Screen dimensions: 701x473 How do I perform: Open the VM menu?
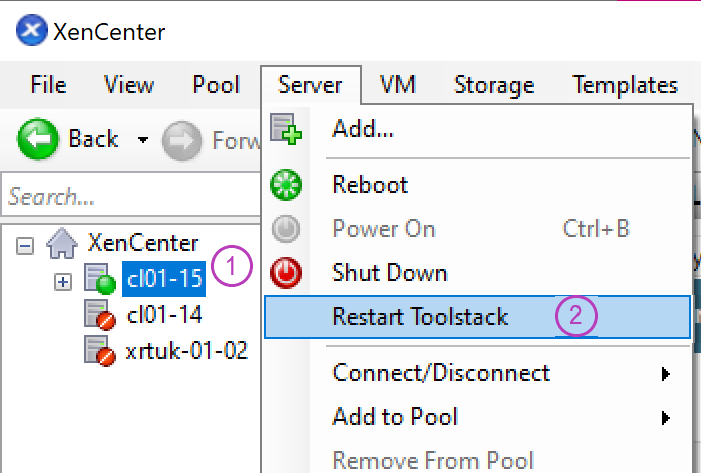point(398,85)
